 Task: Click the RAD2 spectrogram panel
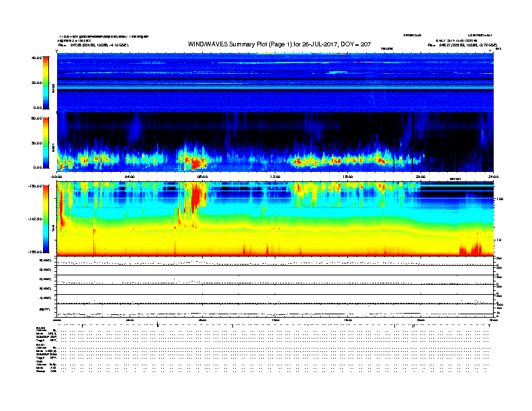[x=275, y=82]
